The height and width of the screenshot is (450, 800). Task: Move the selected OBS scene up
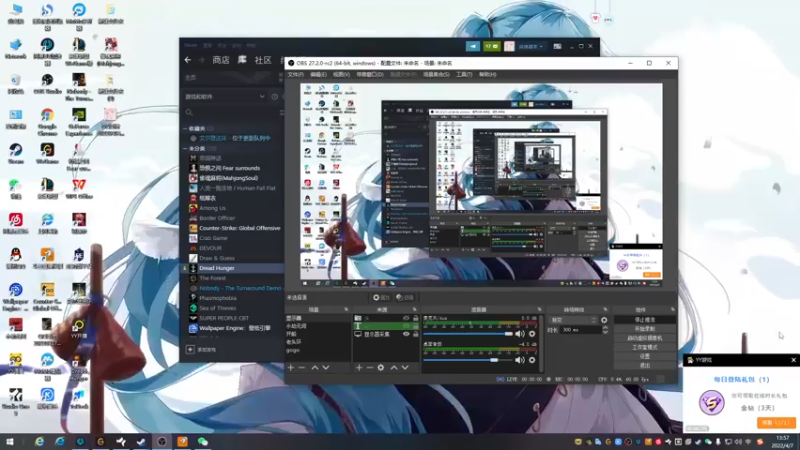click(x=315, y=367)
